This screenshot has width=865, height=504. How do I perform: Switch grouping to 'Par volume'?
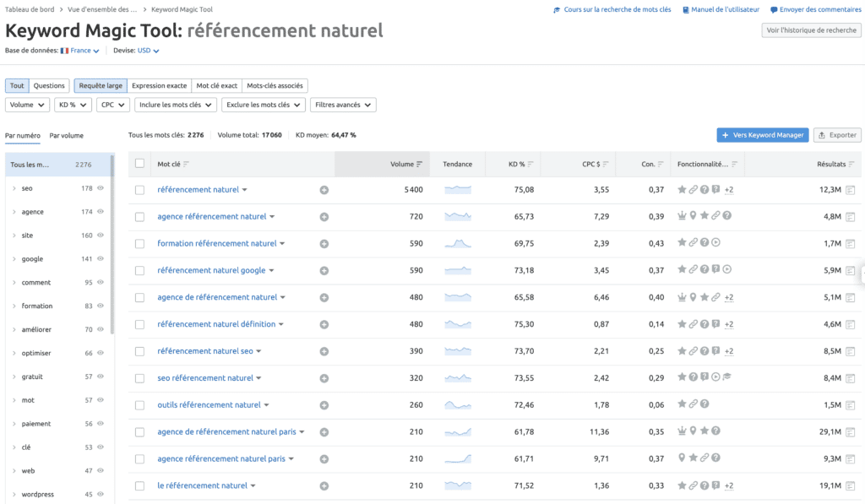click(x=66, y=136)
